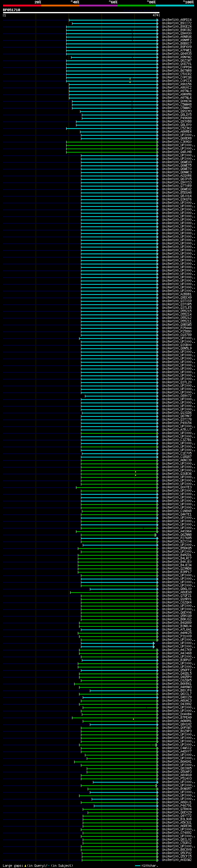Select hit label UniRef100_C1N848

point(176,511)
